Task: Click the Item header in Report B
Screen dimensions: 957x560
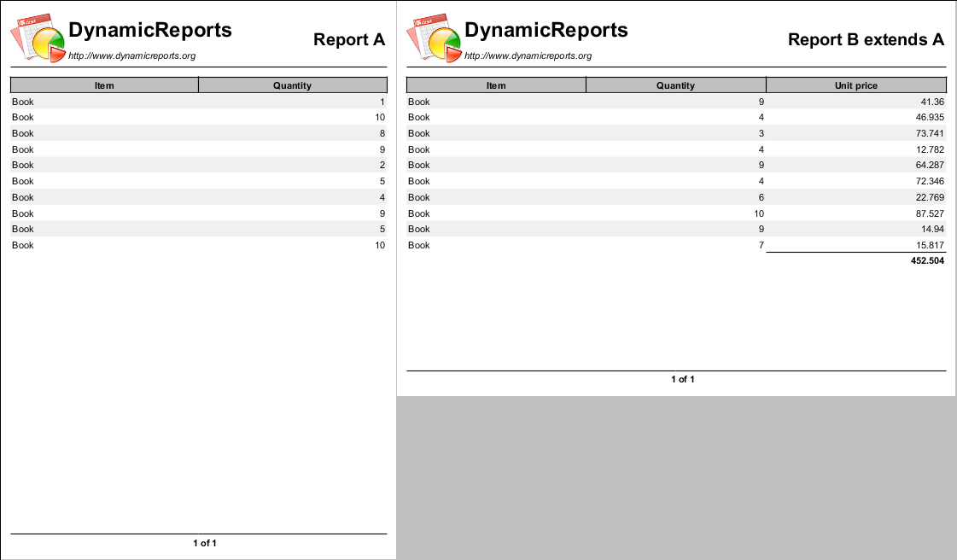Action: 496,85
